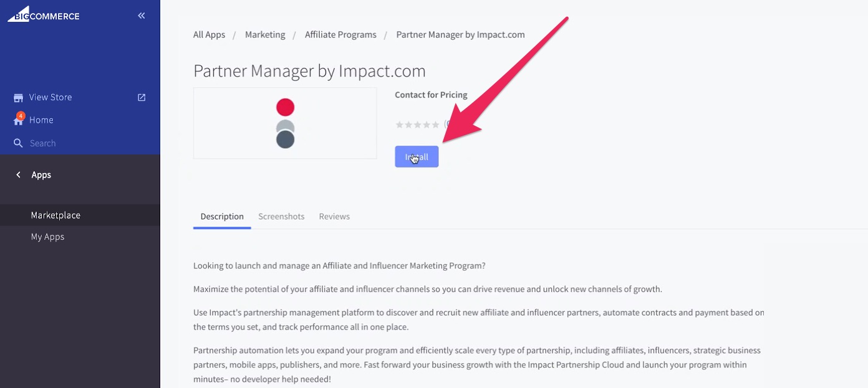The height and width of the screenshot is (388, 868).
Task: Open View Store link
Action: click(51, 97)
